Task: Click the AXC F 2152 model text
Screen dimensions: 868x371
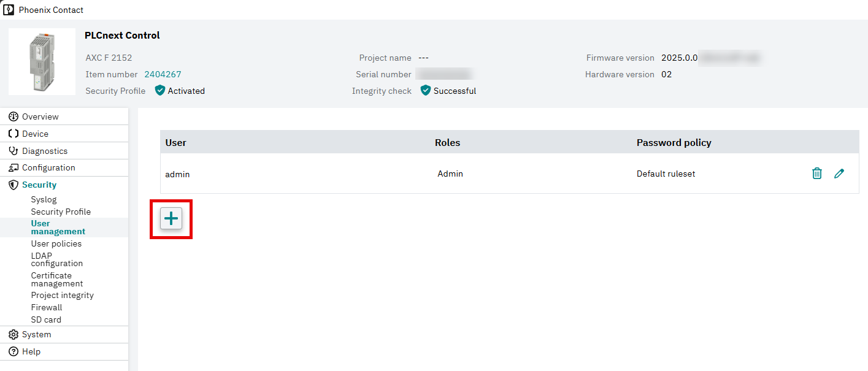Action: click(x=109, y=58)
